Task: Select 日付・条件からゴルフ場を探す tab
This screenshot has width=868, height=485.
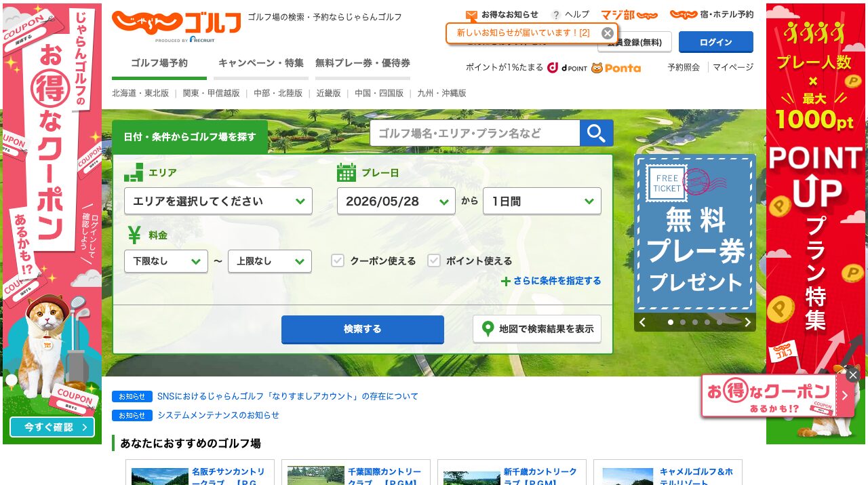Action: (190, 137)
